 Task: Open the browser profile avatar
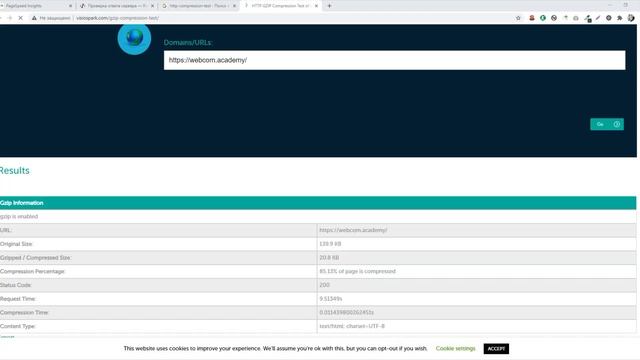pos(631,18)
